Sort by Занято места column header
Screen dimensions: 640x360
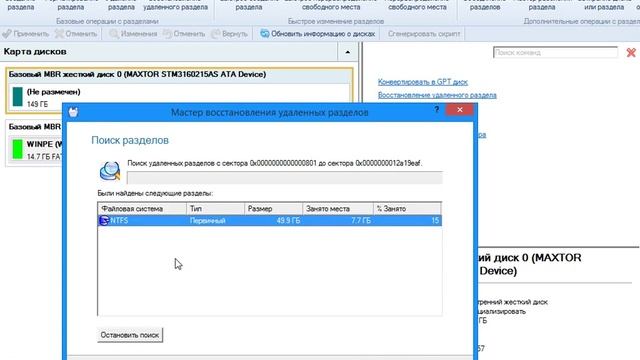pos(338,209)
